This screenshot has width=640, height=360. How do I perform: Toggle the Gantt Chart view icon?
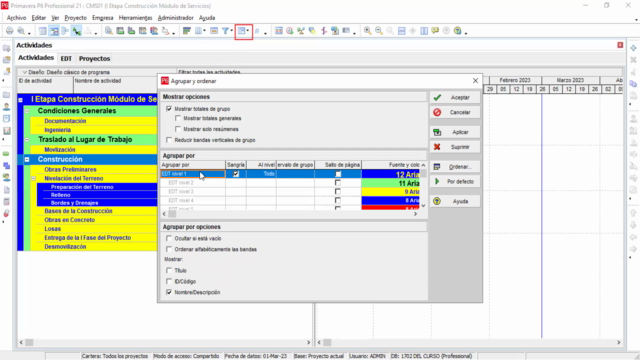(x=54, y=31)
